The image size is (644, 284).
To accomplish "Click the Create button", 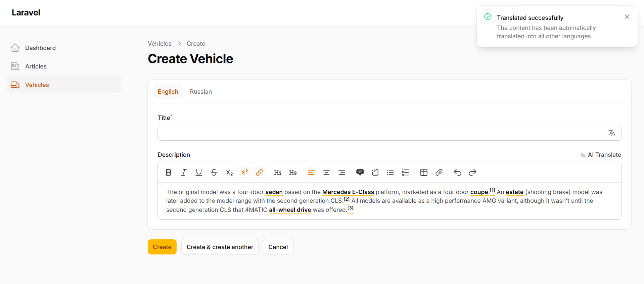I will point(162,247).
